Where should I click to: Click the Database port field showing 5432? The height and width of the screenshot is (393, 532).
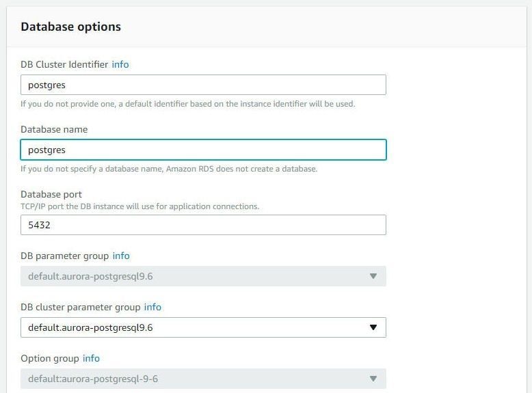click(203, 225)
